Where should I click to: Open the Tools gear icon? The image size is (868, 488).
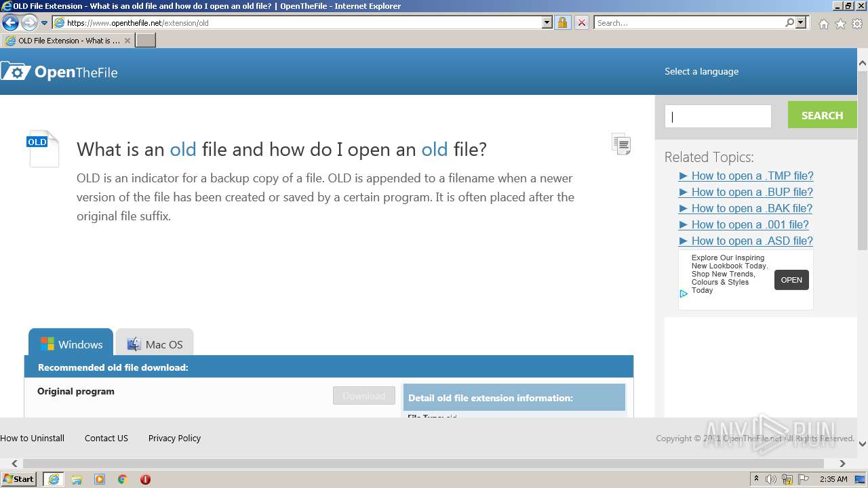click(857, 24)
